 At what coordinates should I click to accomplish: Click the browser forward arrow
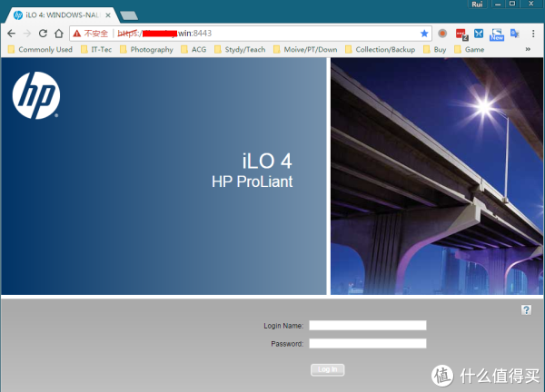[27, 34]
